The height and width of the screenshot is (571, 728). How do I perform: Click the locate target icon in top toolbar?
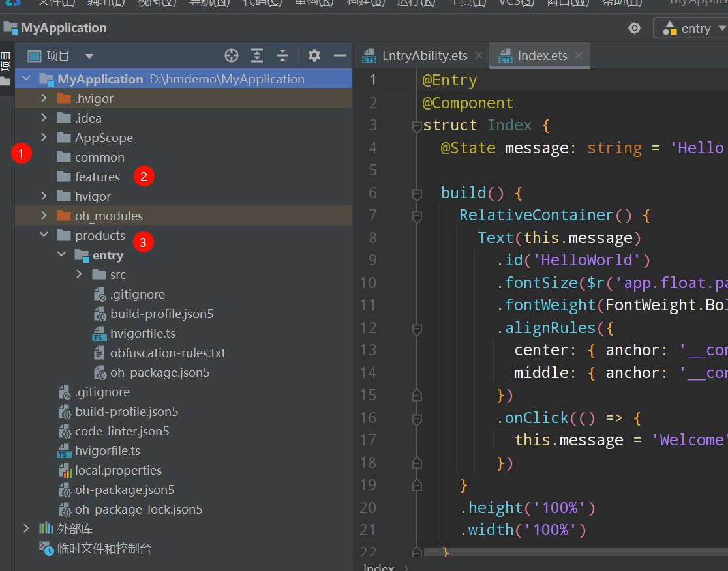(634, 28)
